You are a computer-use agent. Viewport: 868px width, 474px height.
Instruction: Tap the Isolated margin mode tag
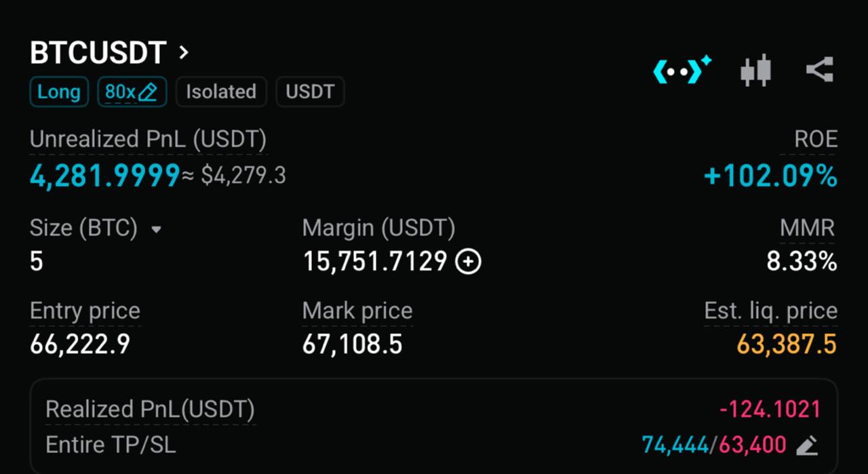(x=221, y=92)
